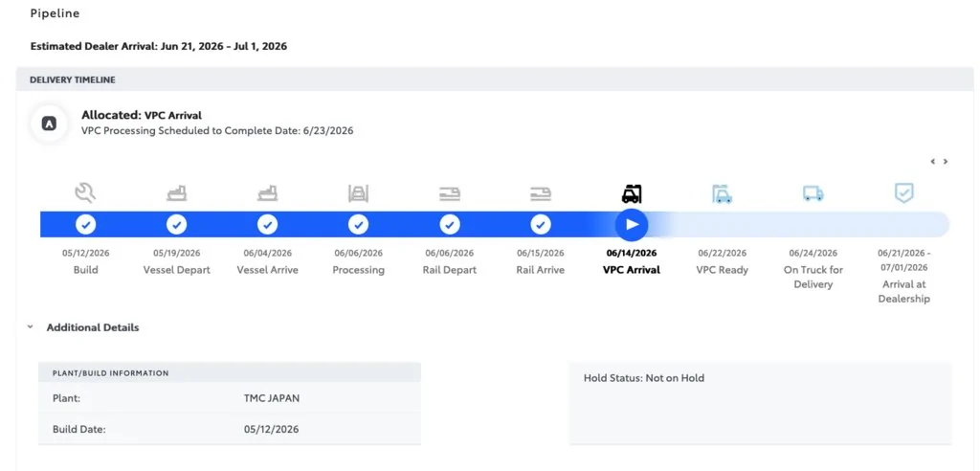Click the Build step label
The image size is (980, 471).
click(x=85, y=270)
